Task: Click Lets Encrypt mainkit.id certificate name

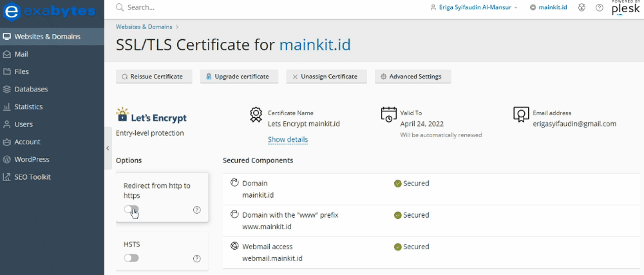Action: pos(304,124)
